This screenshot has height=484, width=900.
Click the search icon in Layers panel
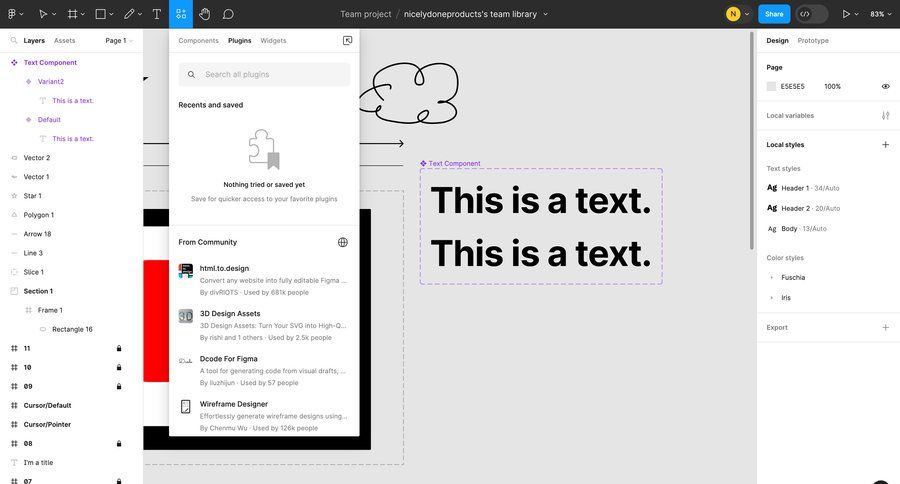[14, 40]
